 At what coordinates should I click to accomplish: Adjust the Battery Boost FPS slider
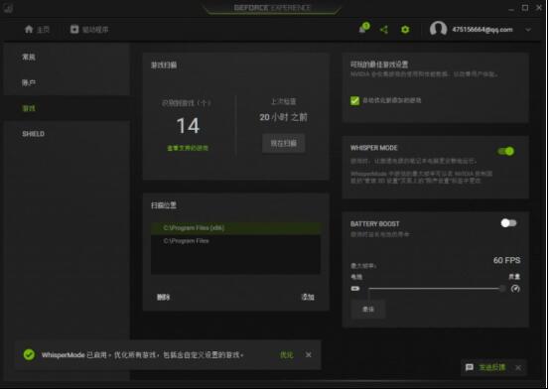pyautogui.click(x=435, y=289)
